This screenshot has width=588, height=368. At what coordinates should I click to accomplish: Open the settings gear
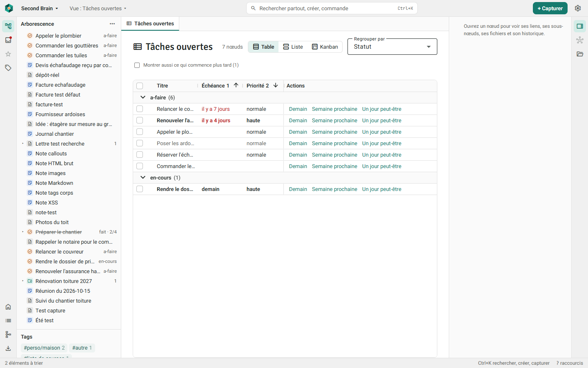pyautogui.click(x=578, y=8)
